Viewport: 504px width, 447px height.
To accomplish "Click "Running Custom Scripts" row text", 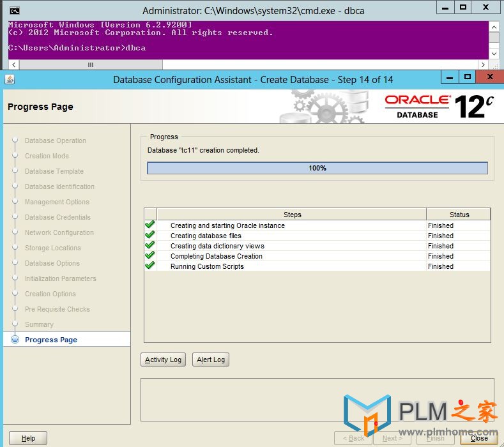I will [207, 267].
